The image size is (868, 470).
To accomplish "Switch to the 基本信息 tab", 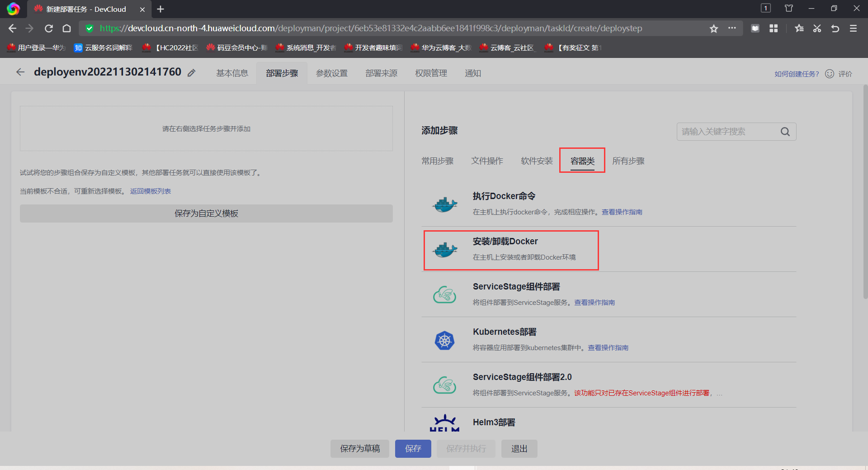I will 232,73.
